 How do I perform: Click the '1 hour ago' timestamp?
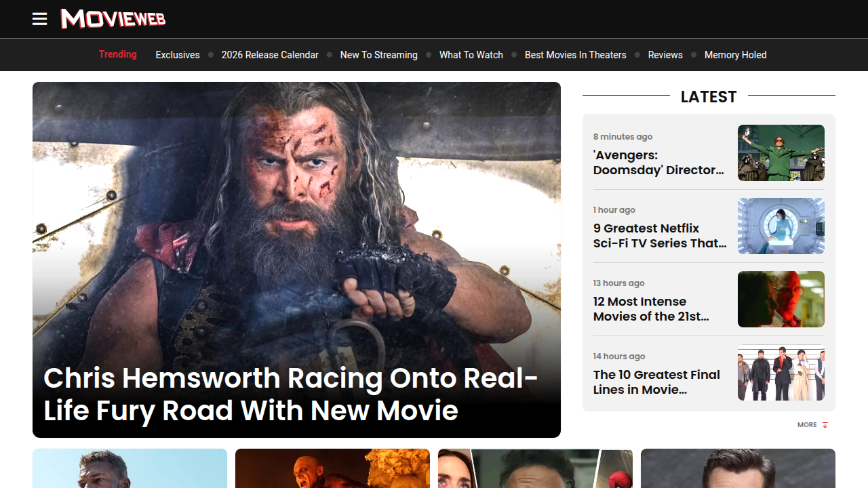point(614,210)
